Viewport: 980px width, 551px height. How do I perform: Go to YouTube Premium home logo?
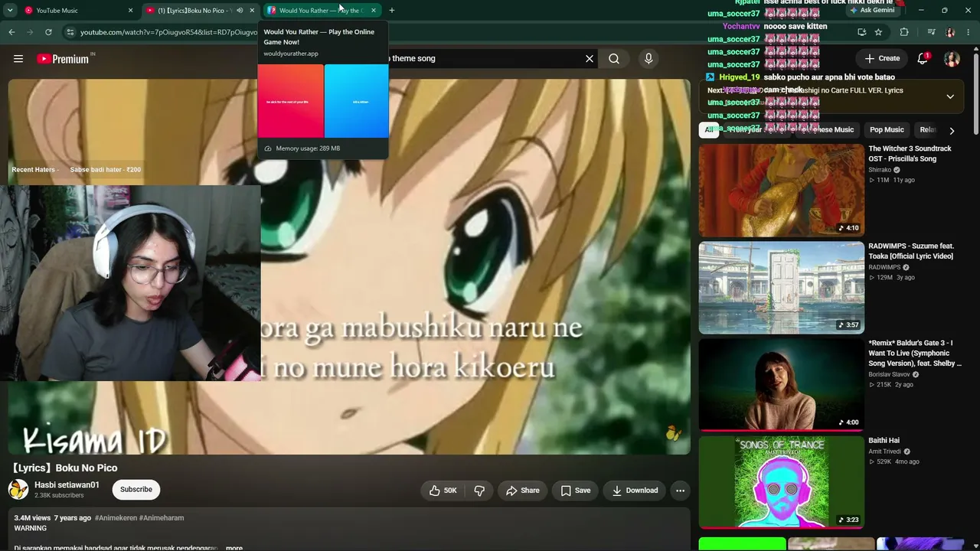63,59
